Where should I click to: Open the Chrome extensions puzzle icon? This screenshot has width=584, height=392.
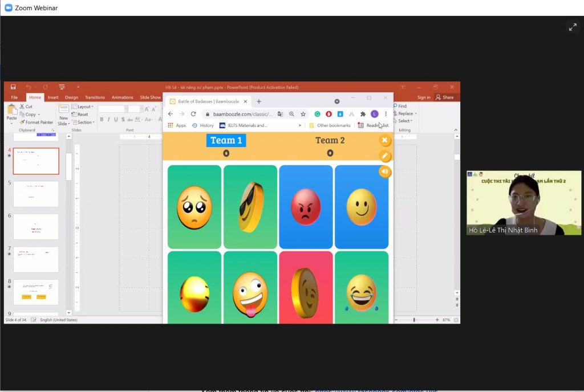click(x=363, y=114)
